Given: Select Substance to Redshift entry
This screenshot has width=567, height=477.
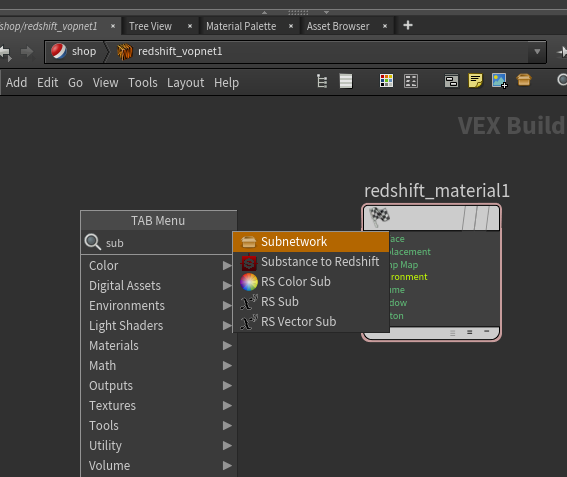Looking at the screenshot, I should click(x=311, y=261).
